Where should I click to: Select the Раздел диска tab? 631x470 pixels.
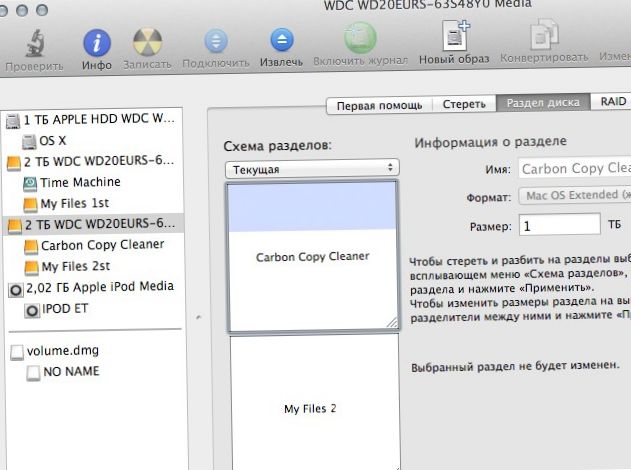[543, 103]
